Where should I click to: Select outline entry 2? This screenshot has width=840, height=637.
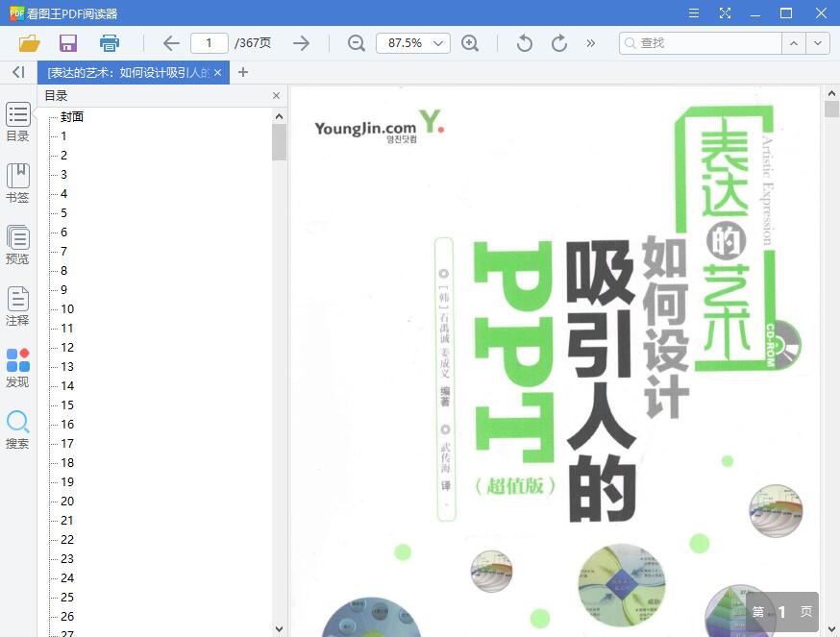coord(63,156)
